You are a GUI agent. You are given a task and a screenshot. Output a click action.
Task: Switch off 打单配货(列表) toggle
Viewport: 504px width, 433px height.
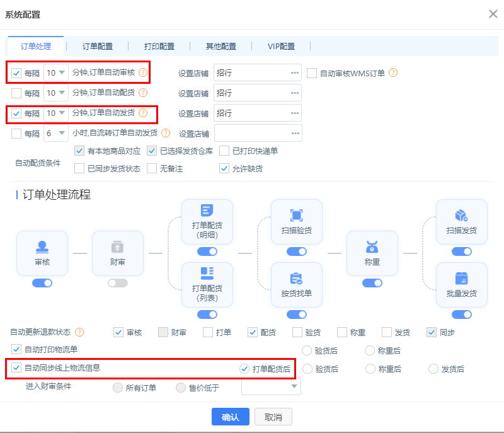pos(207,315)
